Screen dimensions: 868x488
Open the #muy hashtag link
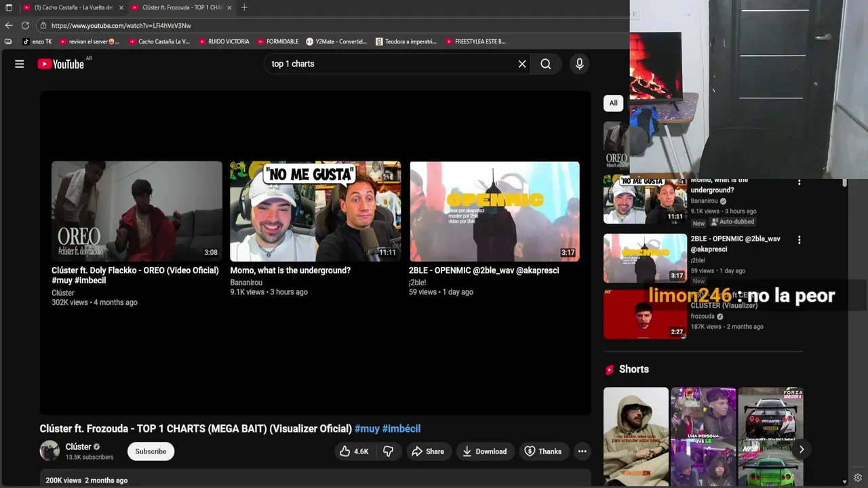(x=367, y=428)
